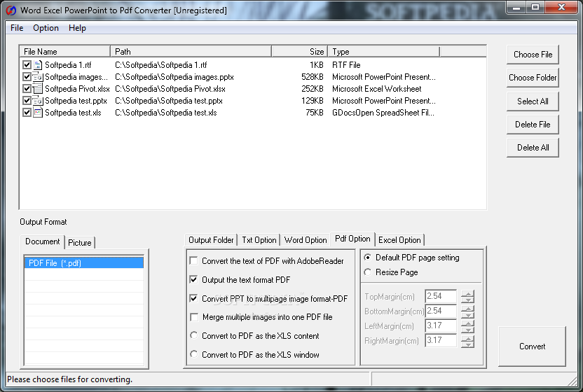Switch to the Excel Option tab
Image resolution: width=583 pixels, height=392 pixels.
399,240
